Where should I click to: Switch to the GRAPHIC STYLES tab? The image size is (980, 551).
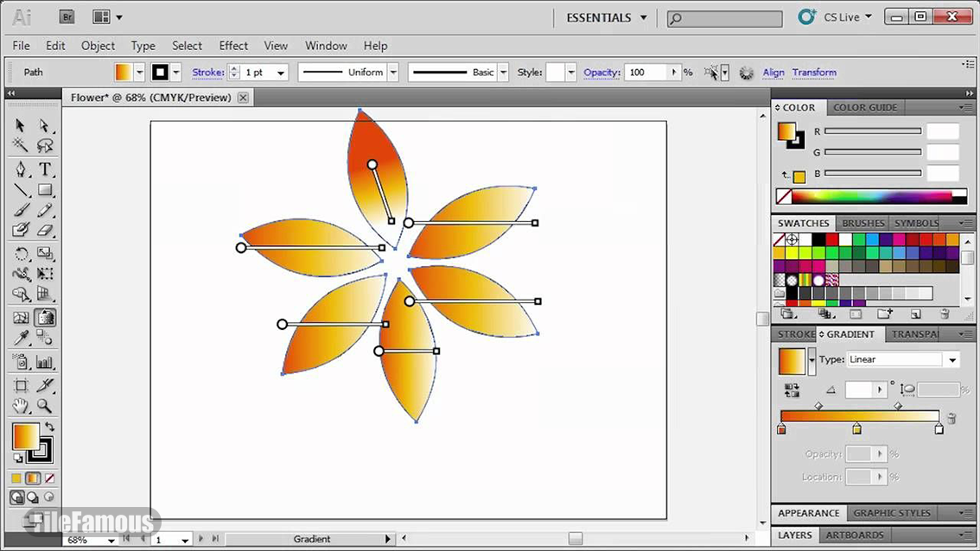pos(892,513)
